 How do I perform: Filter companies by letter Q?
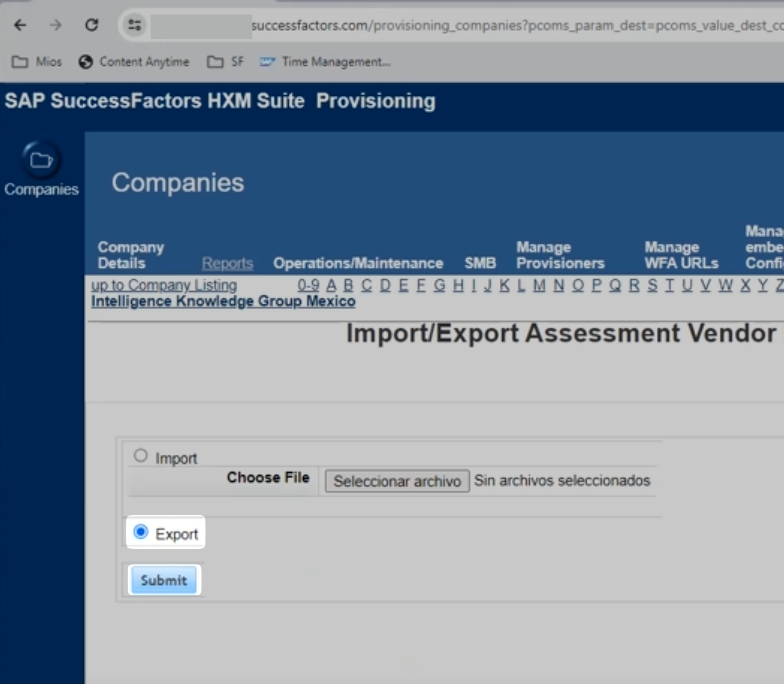click(x=615, y=285)
